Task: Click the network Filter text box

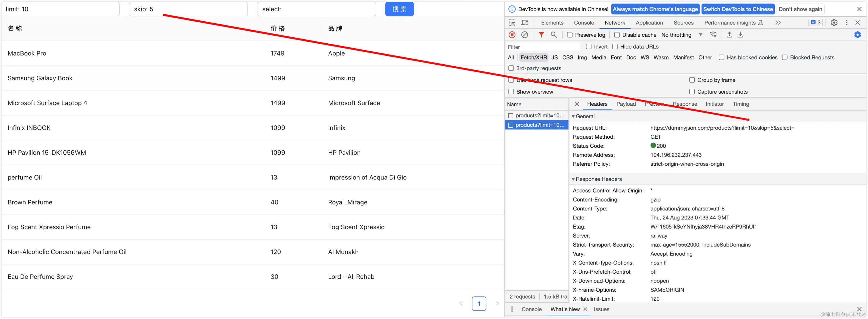Action: [x=543, y=47]
